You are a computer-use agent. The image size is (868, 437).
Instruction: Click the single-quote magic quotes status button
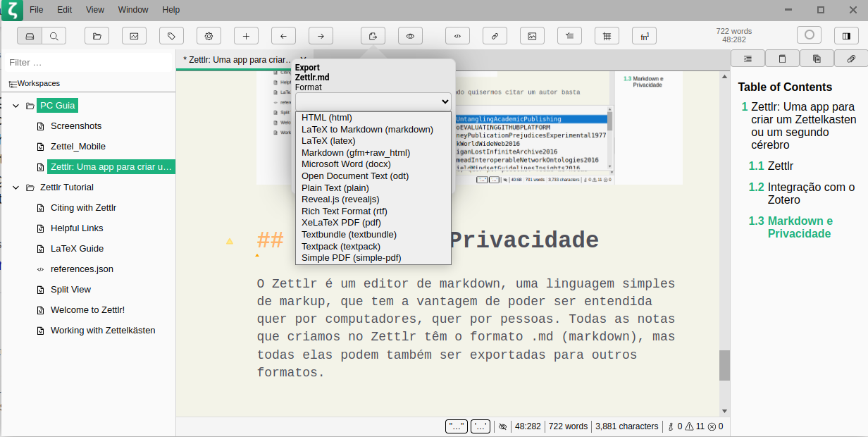[480, 426]
